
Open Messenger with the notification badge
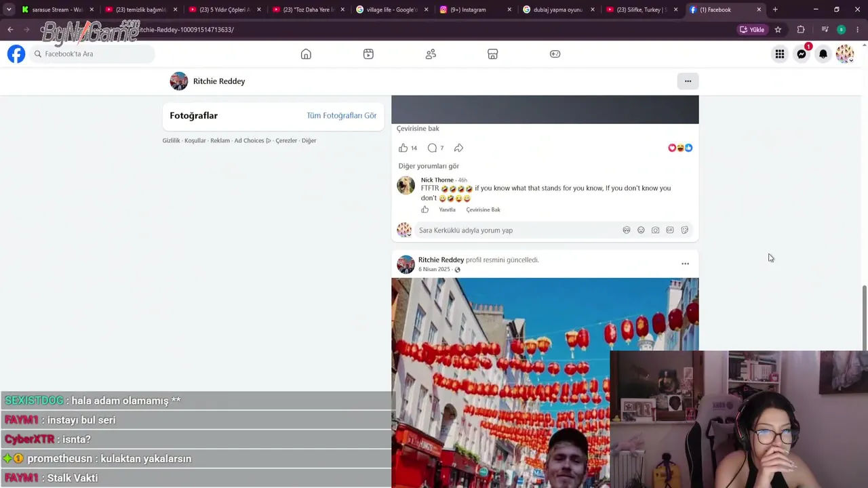pyautogui.click(x=802, y=54)
